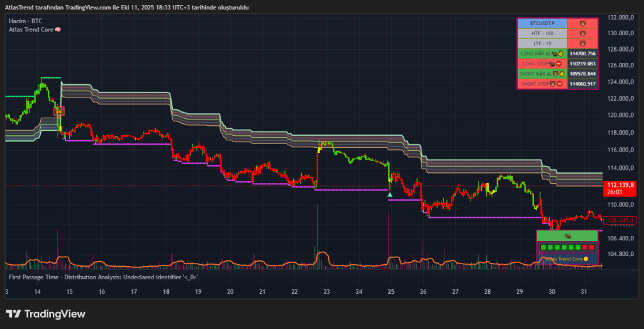Click the TradingView logo at bottom left
The height and width of the screenshot is (329, 644).
tap(45, 314)
